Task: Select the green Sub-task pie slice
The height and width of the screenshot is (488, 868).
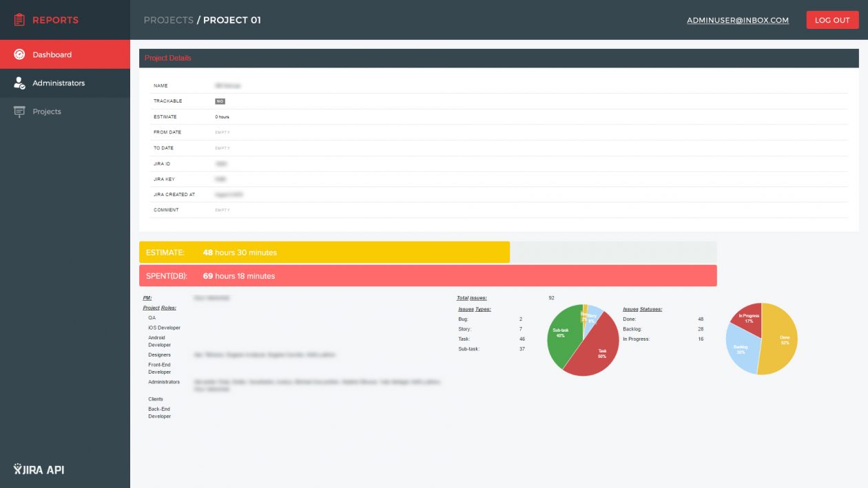Action: 561,337
